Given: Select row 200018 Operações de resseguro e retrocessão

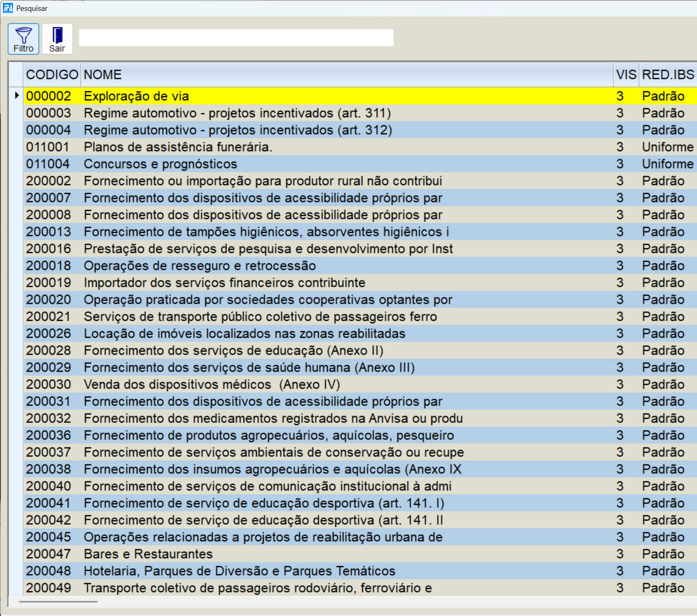Looking at the screenshot, I should [x=200, y=266].
